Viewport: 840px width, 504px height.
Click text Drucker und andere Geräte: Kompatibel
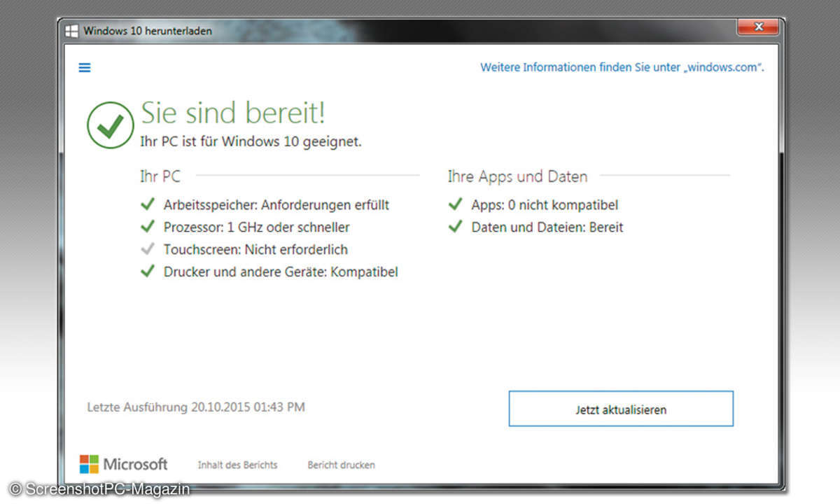pyautogui.click(x=281, y=272)
